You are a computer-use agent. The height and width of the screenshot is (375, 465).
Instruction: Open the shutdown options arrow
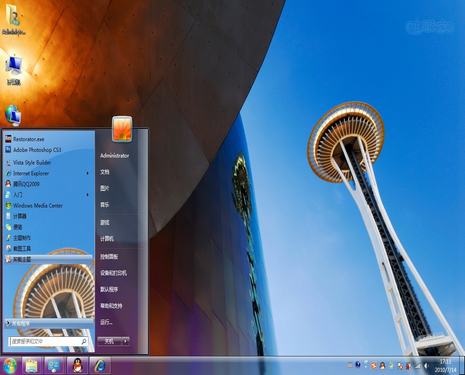click(x=125, y=341)
